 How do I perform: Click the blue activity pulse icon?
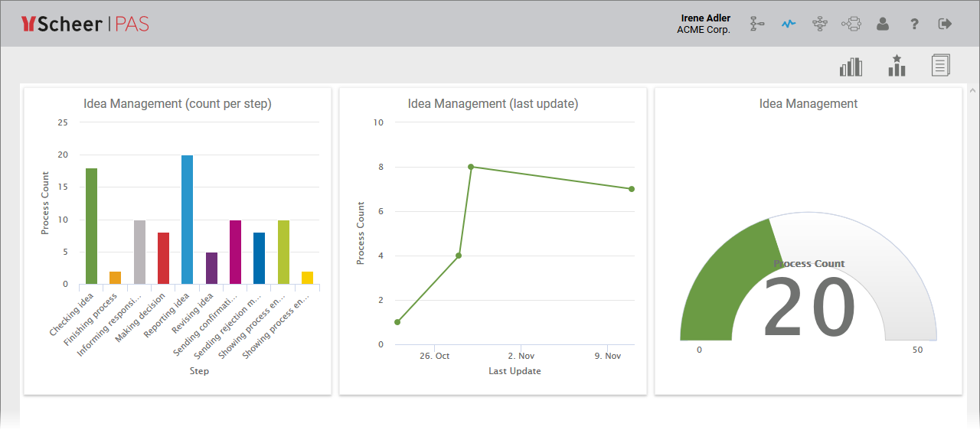pyautogui.click(x=789, y=24)
